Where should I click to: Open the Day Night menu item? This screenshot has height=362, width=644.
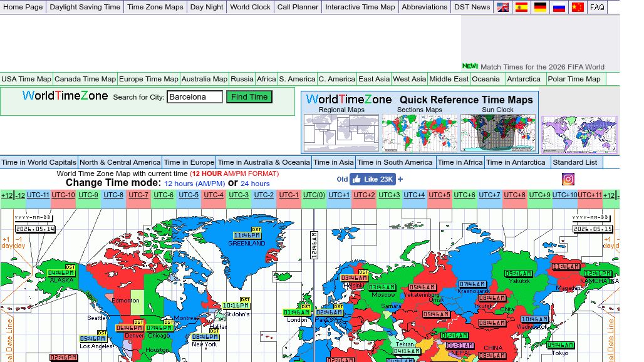[207, 7]
